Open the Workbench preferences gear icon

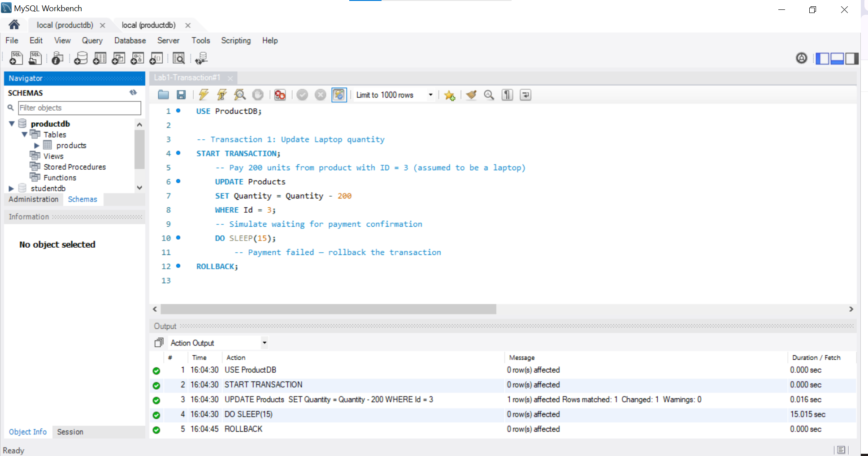tap(802, 58)
